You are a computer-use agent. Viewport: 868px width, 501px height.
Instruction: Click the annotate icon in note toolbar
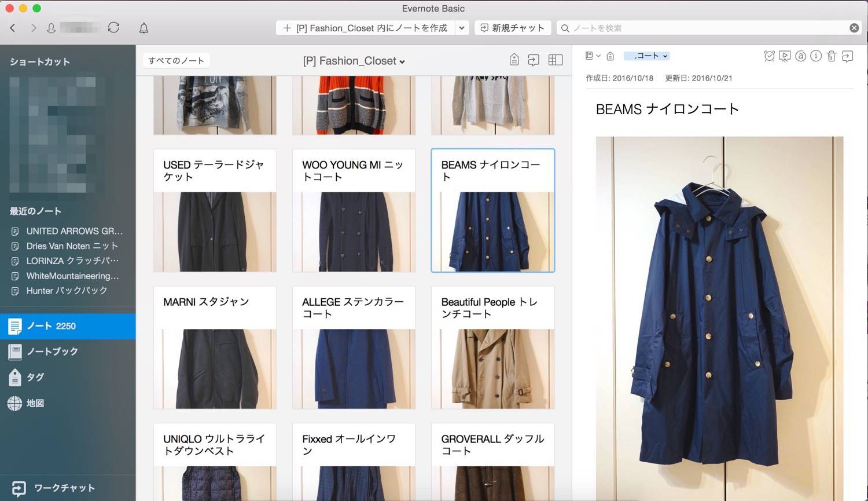(x=800, y=56)
